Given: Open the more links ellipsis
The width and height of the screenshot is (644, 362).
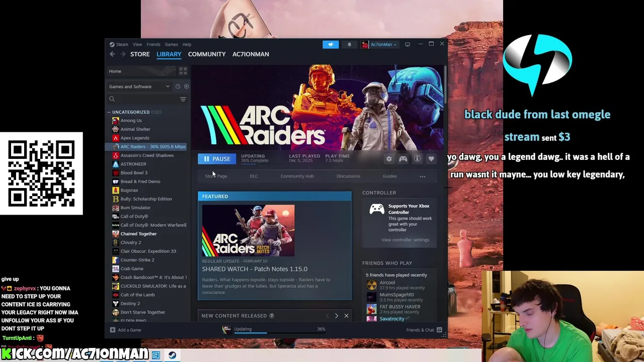Looking at the screenshot, I should point(423,176).
